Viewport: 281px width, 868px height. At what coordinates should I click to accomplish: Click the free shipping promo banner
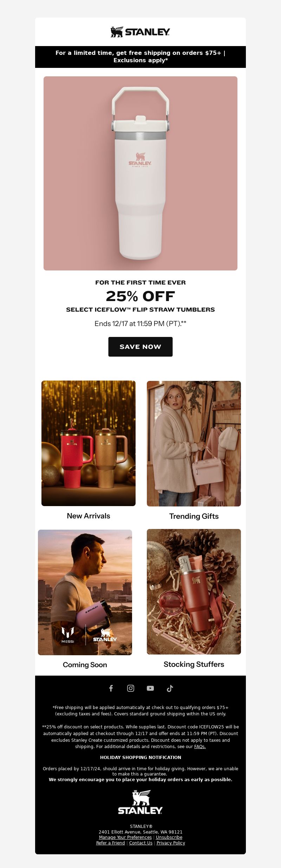tap(140, 57)
